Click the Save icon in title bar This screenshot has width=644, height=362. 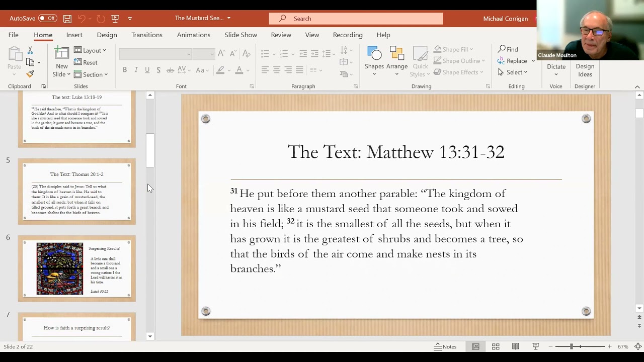click(x=67, y=19)
